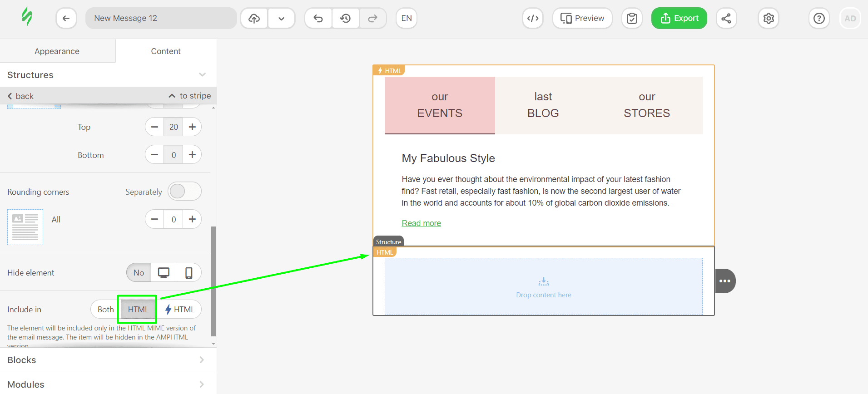This screenshot has width=868, height=394.
Task: Open the help question mark icon
Action: point(819,18)
